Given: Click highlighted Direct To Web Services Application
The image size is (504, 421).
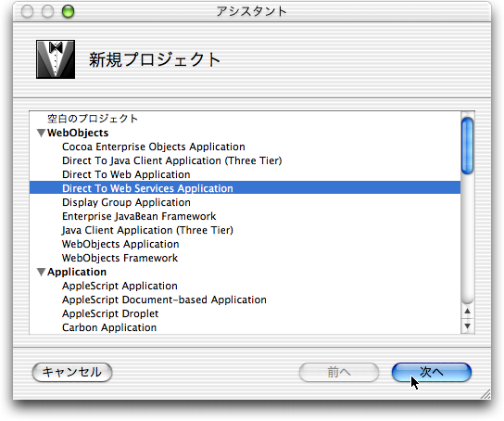Looking at the screenshot, I should [245, 188].
